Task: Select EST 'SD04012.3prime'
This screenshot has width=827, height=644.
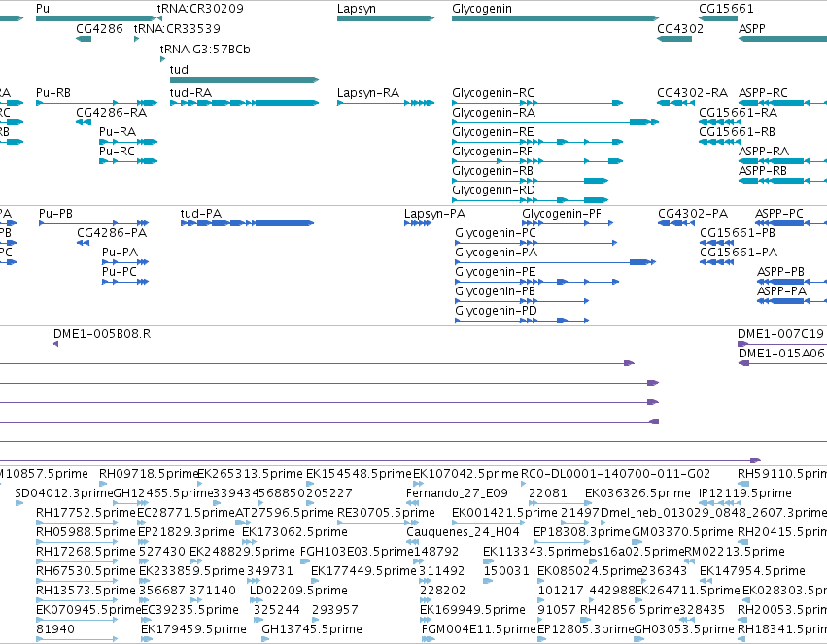Action: [64, 493]
